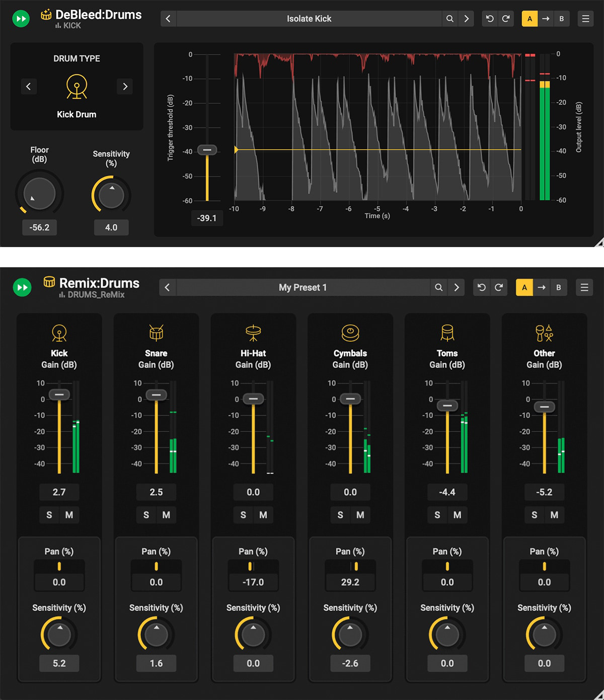Solo the Other channel
Screen dimensions: 604x700
coord(535,515)
